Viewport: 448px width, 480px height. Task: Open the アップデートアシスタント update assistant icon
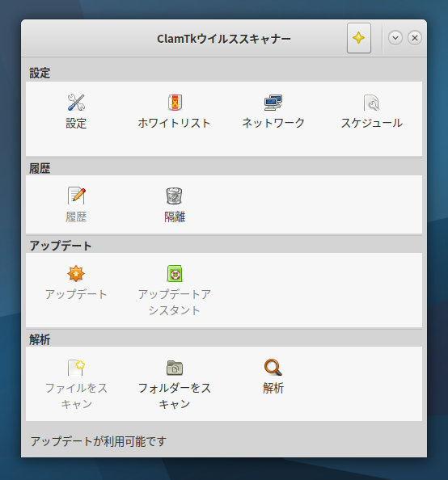click(175, 273)
